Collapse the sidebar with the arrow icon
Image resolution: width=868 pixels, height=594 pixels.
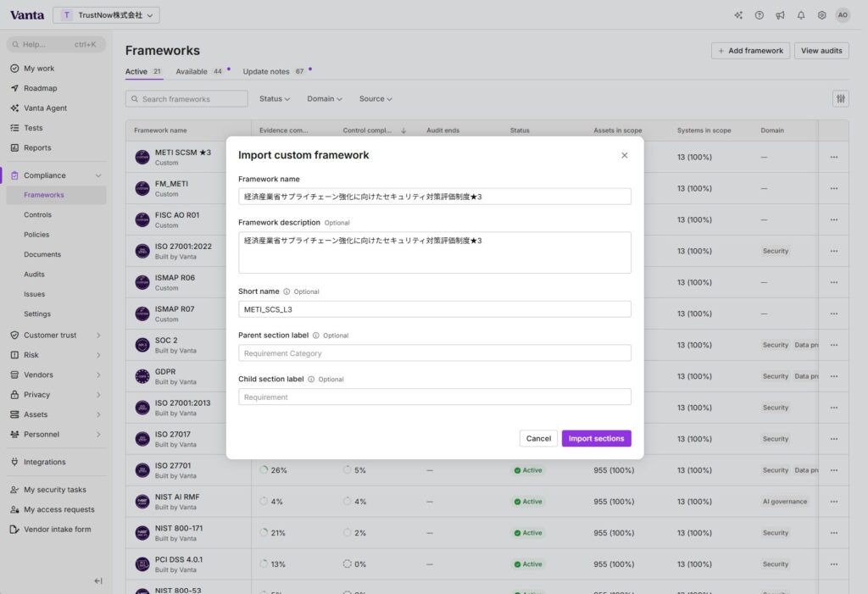tap(98, 581)
